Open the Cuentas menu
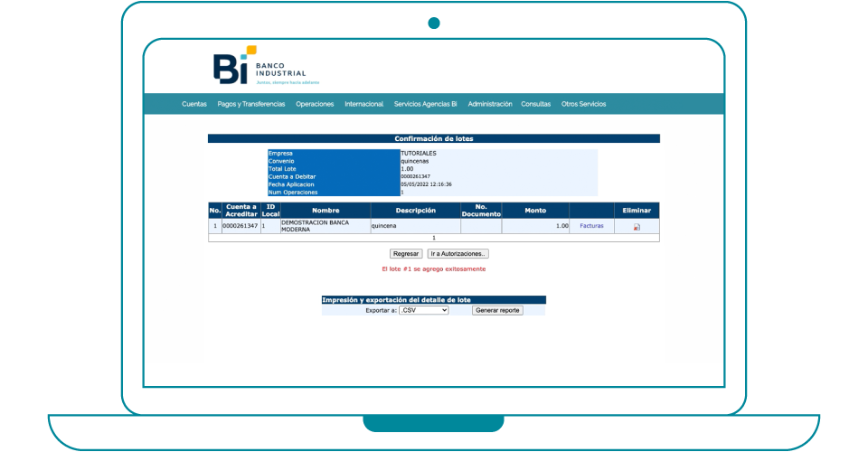868x452 pixels. coord(194,104)
